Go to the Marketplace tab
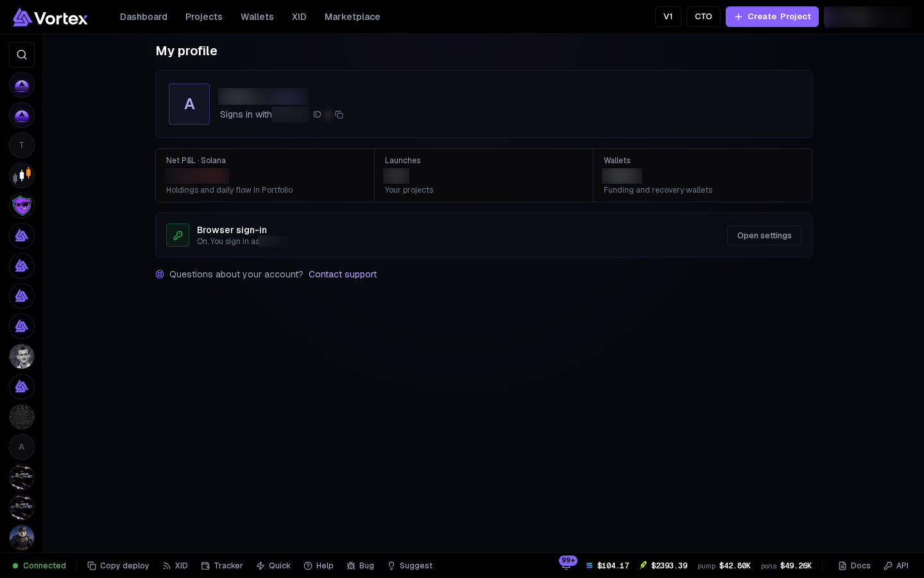Viewport: 924px width, 578px height. pyautogui.click(x=352, y=17)
